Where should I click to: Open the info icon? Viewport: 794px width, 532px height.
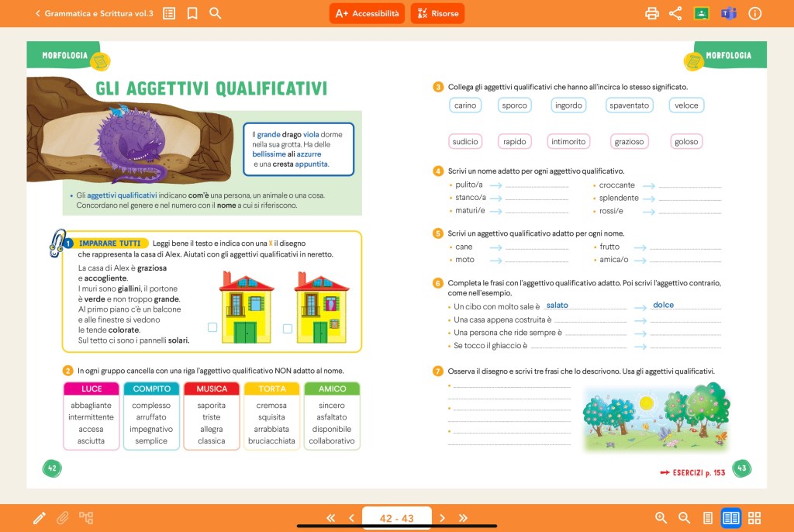[754, 13]
